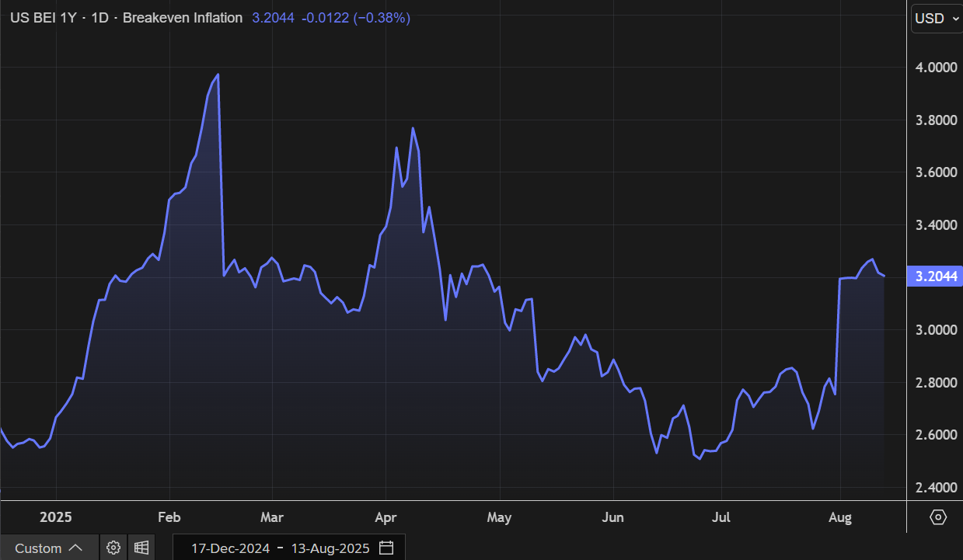This screenshot has width=963, height=560.
Task: Click the 13-Aug-2025 end date
Action: (331, 548)
